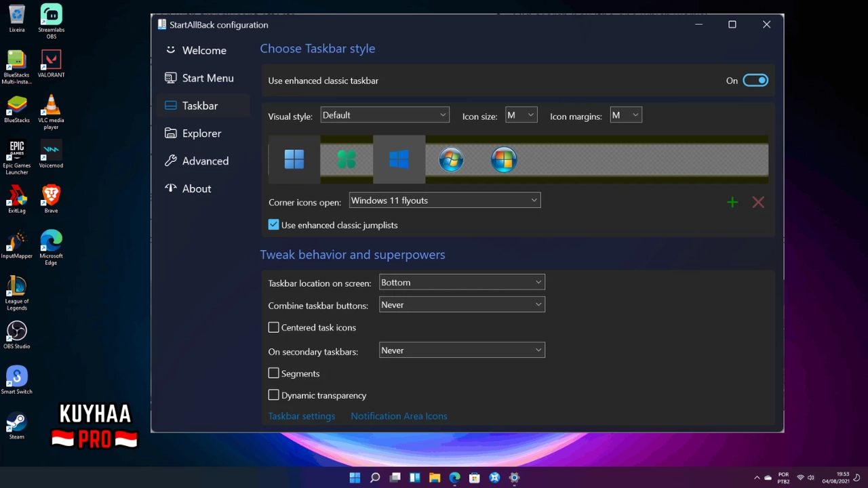Screen dimensions: 868x488
Task: Open taskbar Search
Action: pos(375,478)
